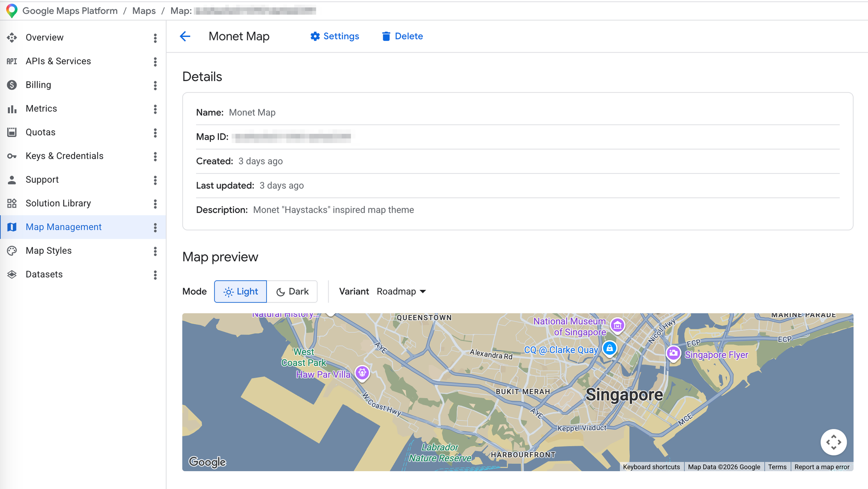Open APIs & Services more options menu
The height and width of the screenshot is (489, 868).
tap(155, 62)
